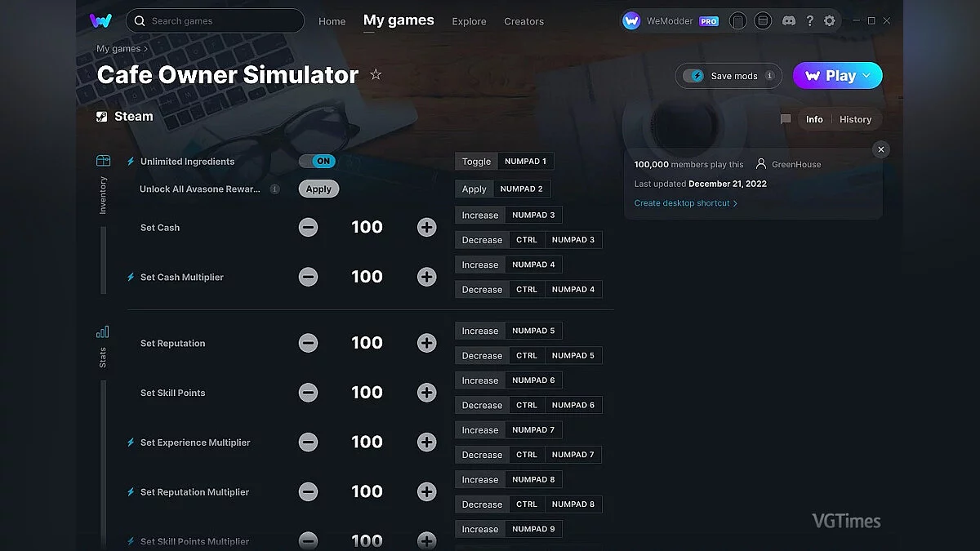Open the comments flag icon

click(x=786, y=119)
